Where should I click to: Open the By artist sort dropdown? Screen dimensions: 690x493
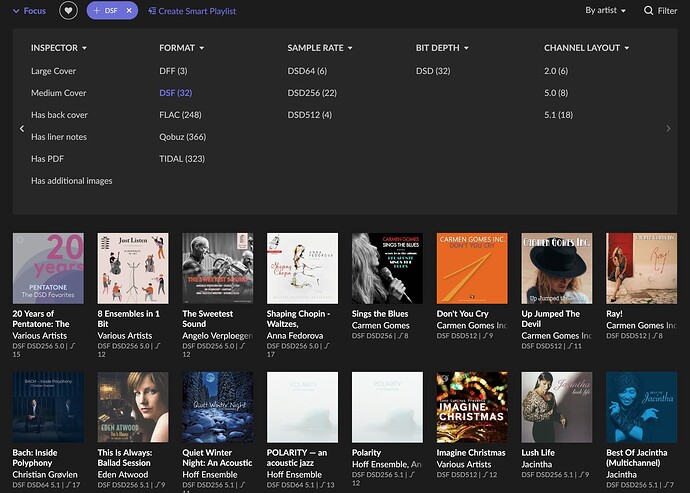tap(606, 11)
